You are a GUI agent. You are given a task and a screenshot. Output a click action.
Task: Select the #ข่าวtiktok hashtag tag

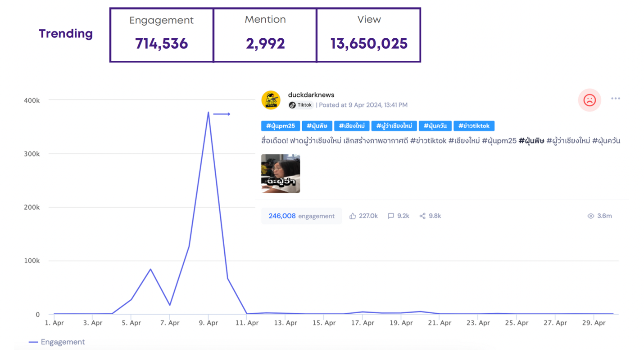click(474, 126)
